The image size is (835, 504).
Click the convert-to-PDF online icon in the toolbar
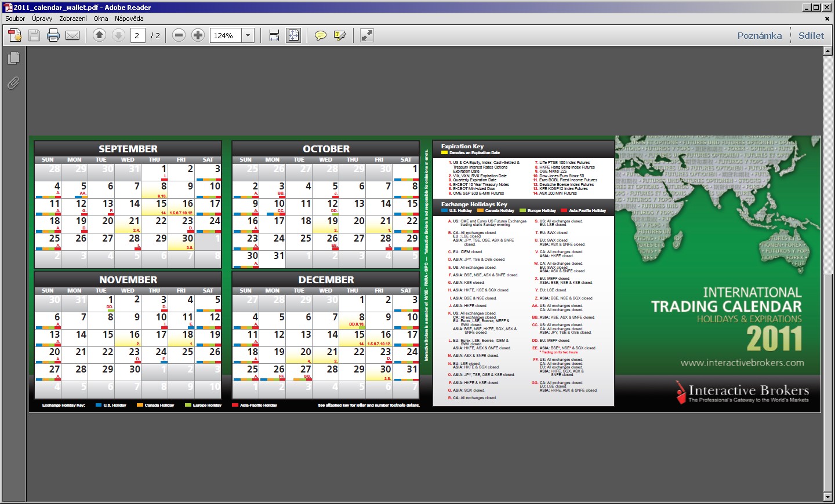[x=15, y=35]
